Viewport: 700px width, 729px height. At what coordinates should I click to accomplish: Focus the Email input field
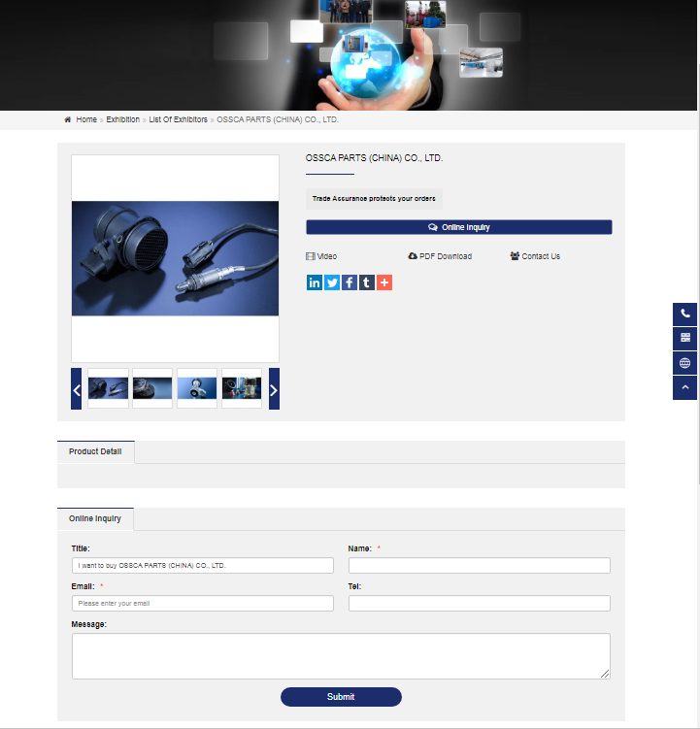click(x=203, y=604)
